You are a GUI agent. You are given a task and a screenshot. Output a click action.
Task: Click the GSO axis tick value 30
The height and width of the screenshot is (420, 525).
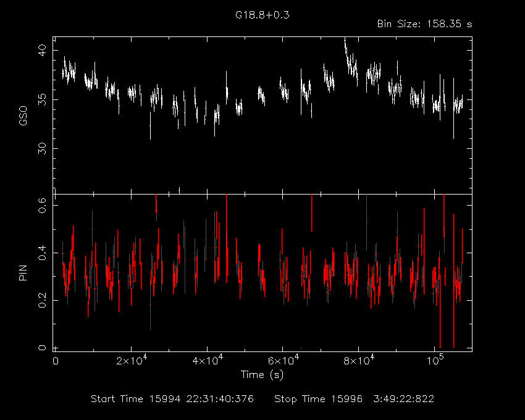click(42, 148)
